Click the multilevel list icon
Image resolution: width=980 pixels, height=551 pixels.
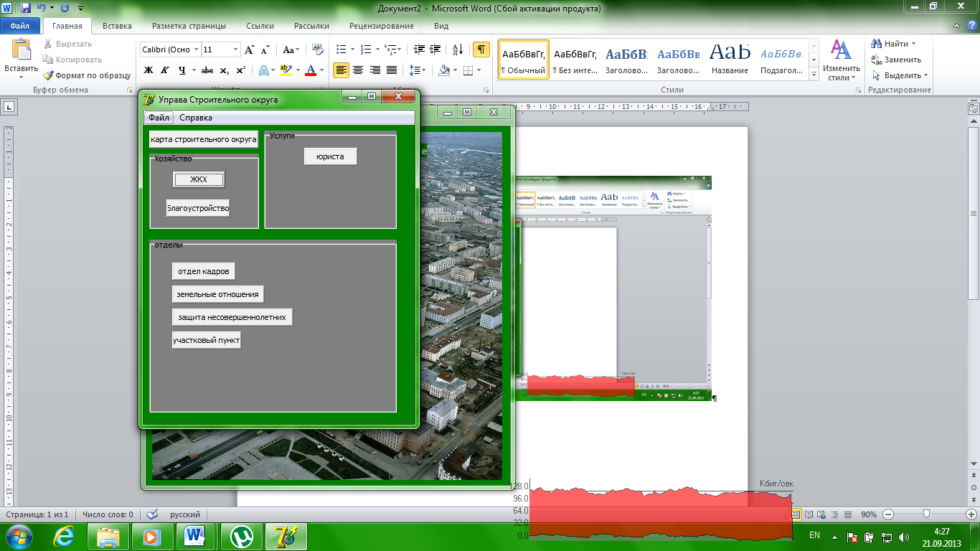[x=390, y=50]
